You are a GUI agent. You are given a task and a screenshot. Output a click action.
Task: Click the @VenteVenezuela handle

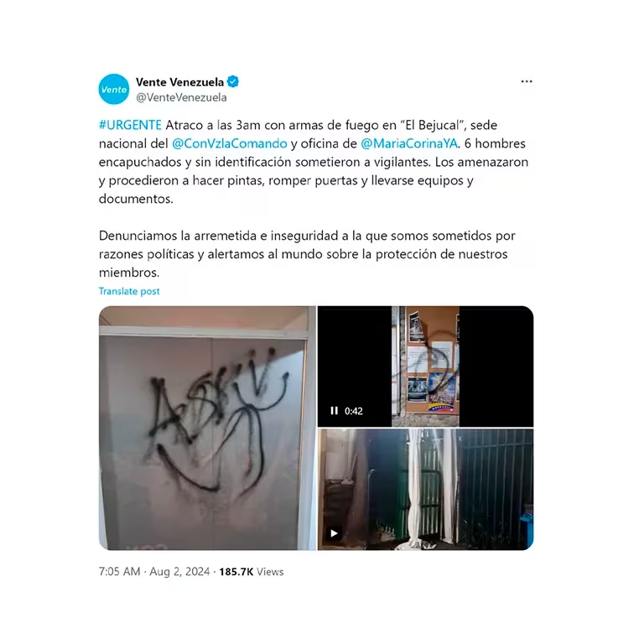pos(181,97)
